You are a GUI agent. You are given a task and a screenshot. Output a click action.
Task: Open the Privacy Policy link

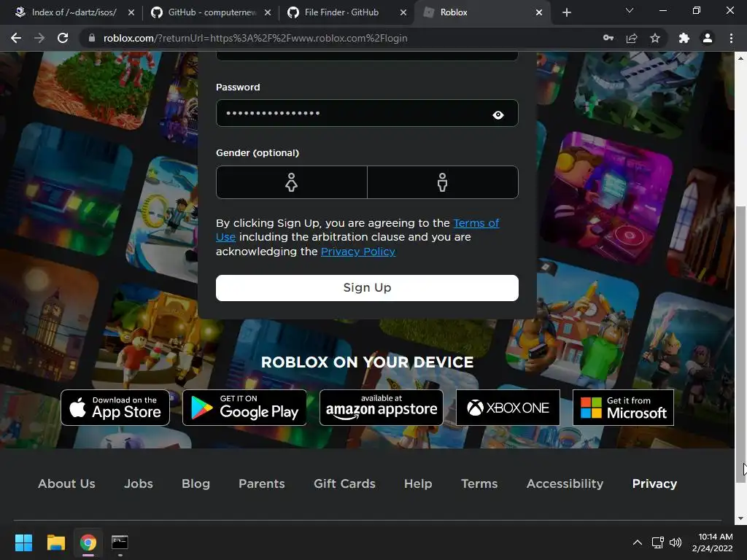tap(357, 252)
